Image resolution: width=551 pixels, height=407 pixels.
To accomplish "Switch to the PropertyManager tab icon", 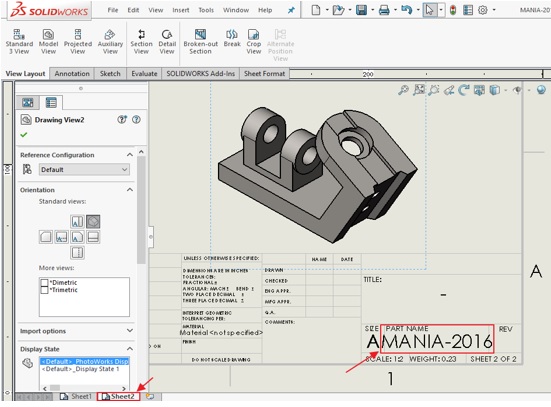I will 51,102.
